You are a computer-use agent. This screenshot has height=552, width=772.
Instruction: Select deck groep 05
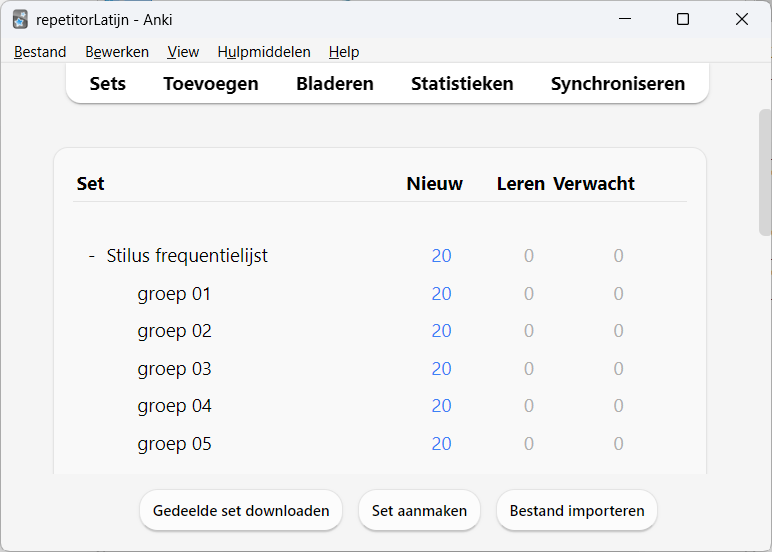[x=174, y=444]
